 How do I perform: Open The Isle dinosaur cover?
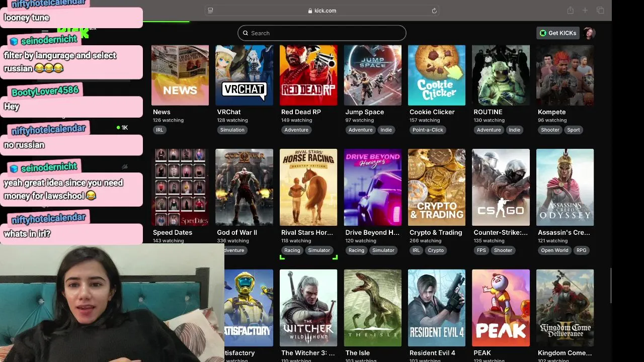[373, 308]
